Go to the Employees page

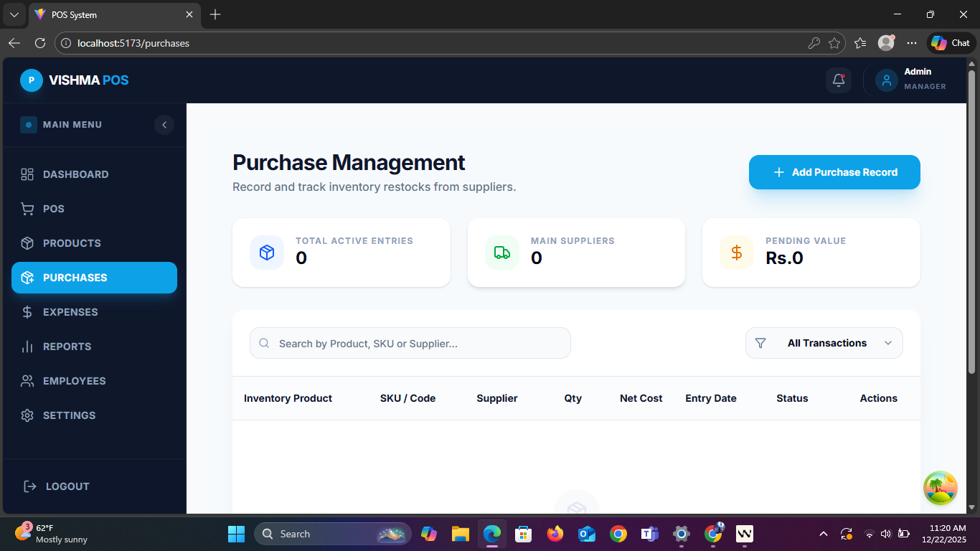point(94,381)
